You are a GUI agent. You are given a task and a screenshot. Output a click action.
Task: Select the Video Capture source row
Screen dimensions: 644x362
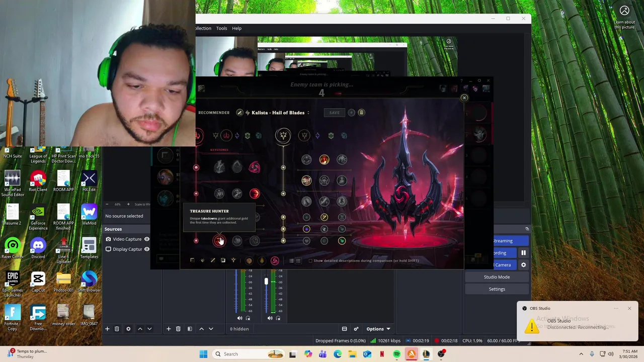[127, 239]
